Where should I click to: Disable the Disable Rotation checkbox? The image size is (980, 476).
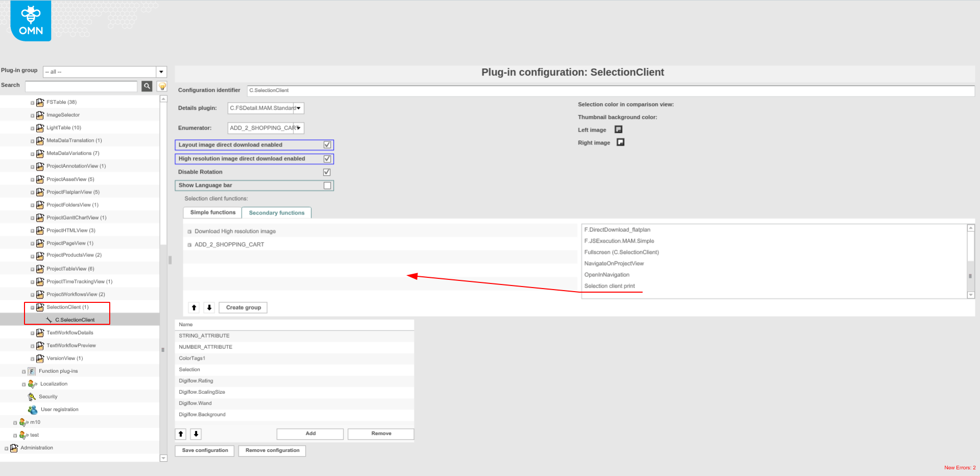[327, 172]
